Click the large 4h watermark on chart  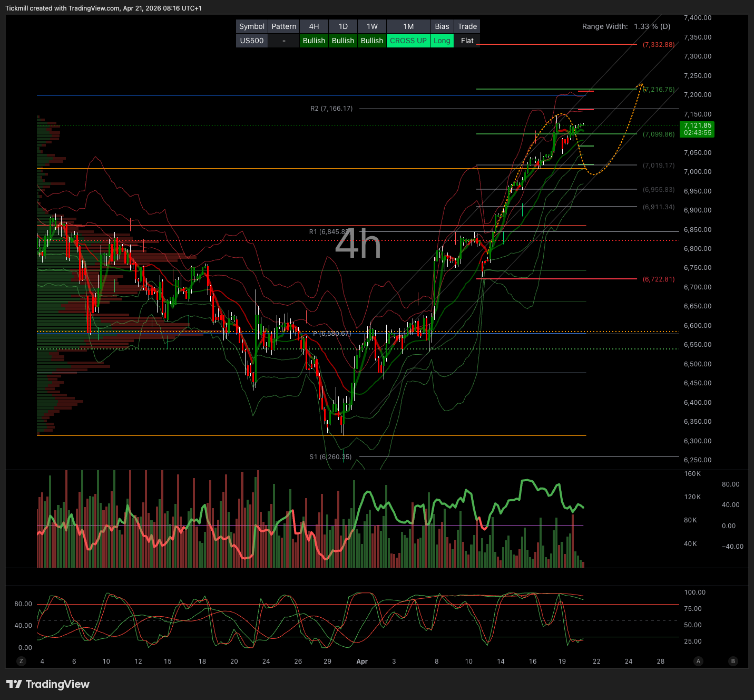point(358,245)
